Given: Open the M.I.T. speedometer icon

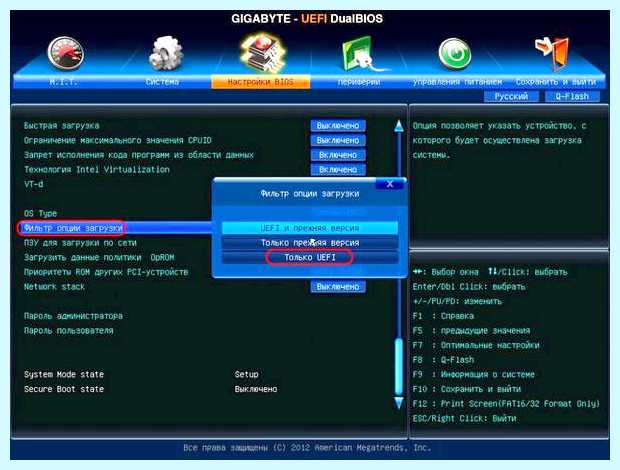Looking at the screenshot, I should click(x=66, y=53).
